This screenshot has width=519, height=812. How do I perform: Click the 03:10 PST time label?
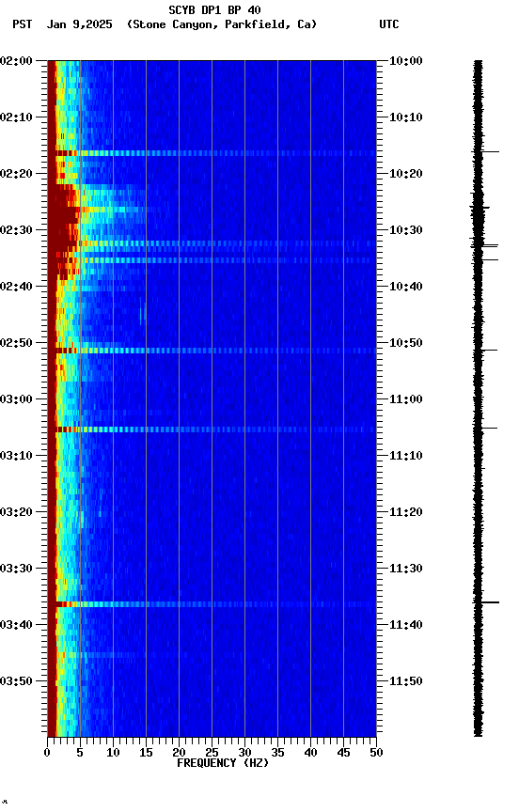pyautogui.click(x=16, y=456)
